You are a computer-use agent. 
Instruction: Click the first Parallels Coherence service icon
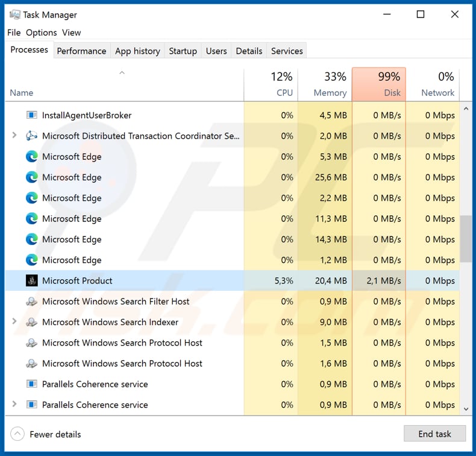[32, 384]
